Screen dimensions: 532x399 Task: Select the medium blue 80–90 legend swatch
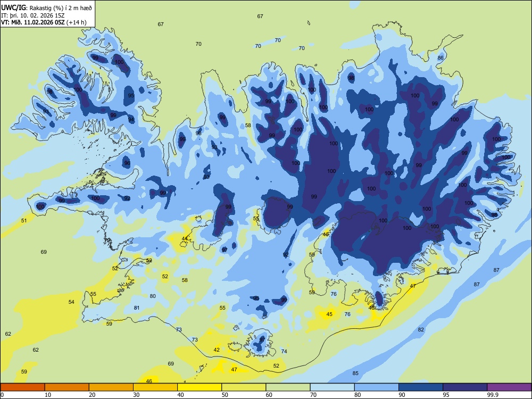coord(377,387)
